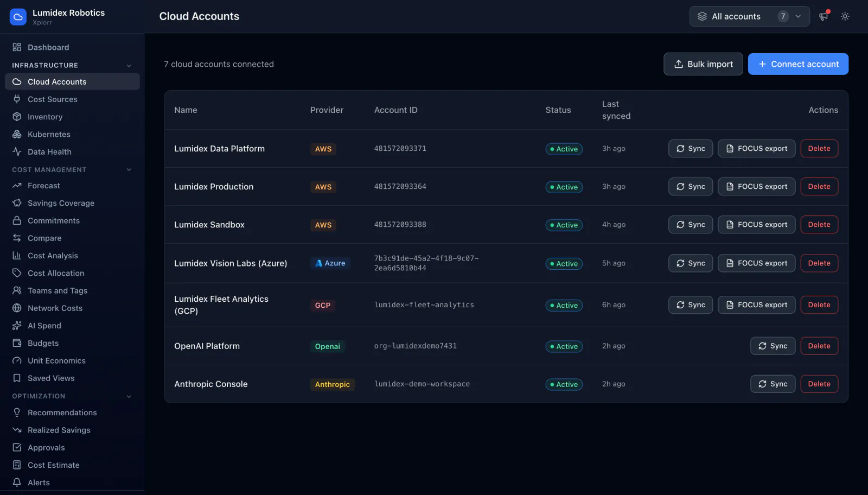Click the Compare arrows icon
This screenshot has width=868, height=495.
(x=17, y=238)
